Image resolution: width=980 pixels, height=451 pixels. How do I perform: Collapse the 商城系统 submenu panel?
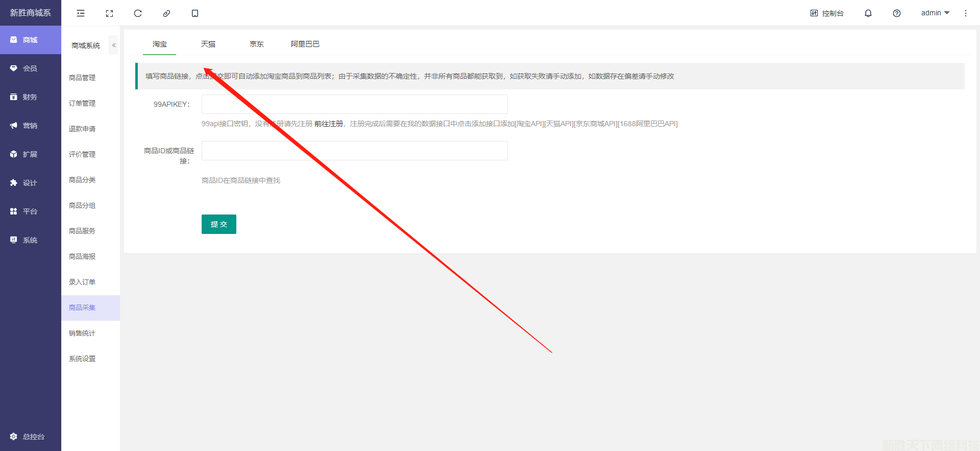[114, 45]
